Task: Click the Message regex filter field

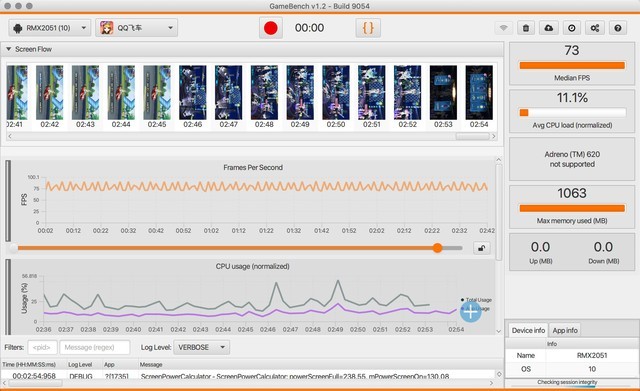Action: 95,347
